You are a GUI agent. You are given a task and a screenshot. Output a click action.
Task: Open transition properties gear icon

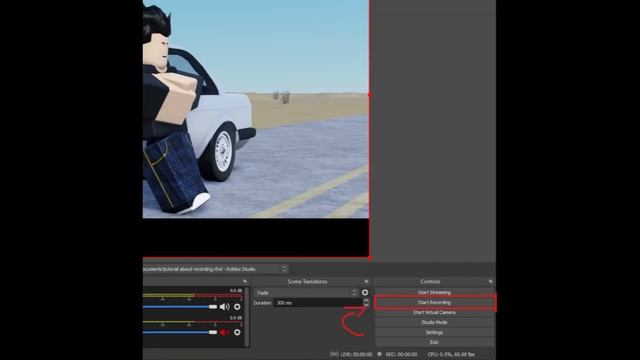[x=365, y=293]
